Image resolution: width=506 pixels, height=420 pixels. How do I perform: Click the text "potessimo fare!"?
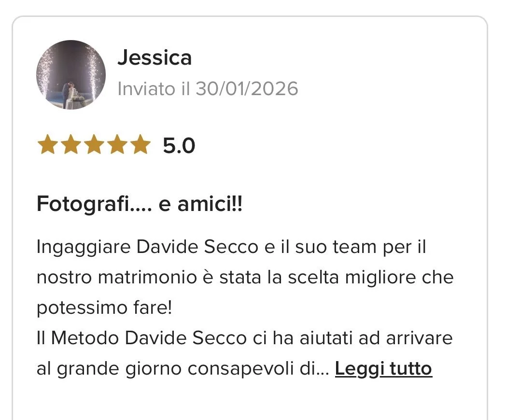pos(105,308)
